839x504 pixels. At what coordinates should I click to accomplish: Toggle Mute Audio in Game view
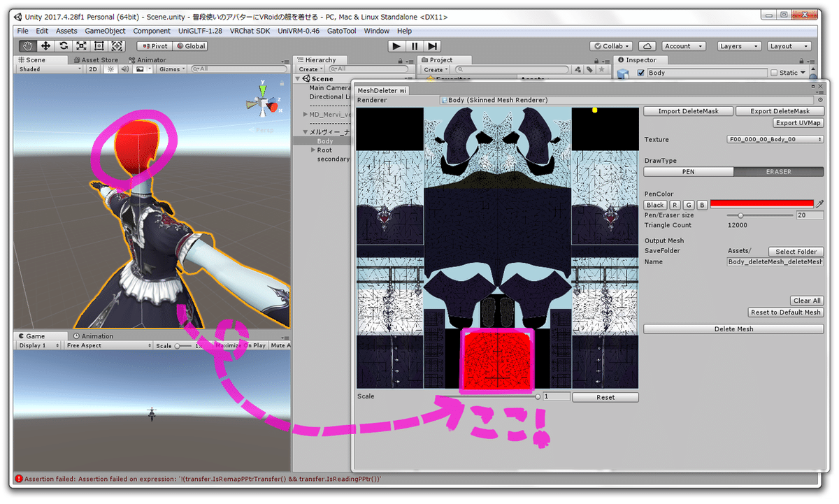click(280, 345)
